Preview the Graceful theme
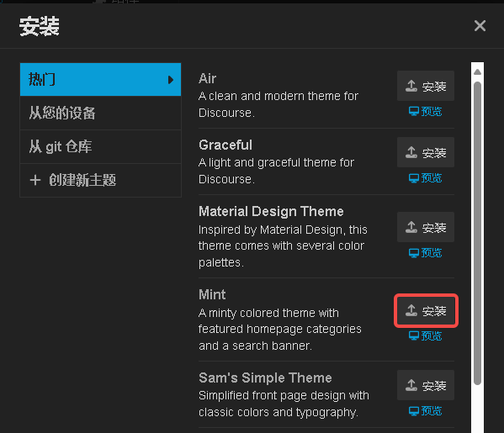The image size is (504, 433). (x=425, y=178)
